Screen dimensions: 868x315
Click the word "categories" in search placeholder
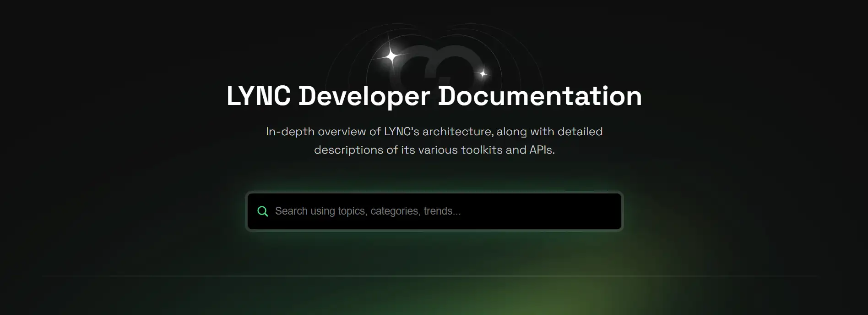[394, 211]
